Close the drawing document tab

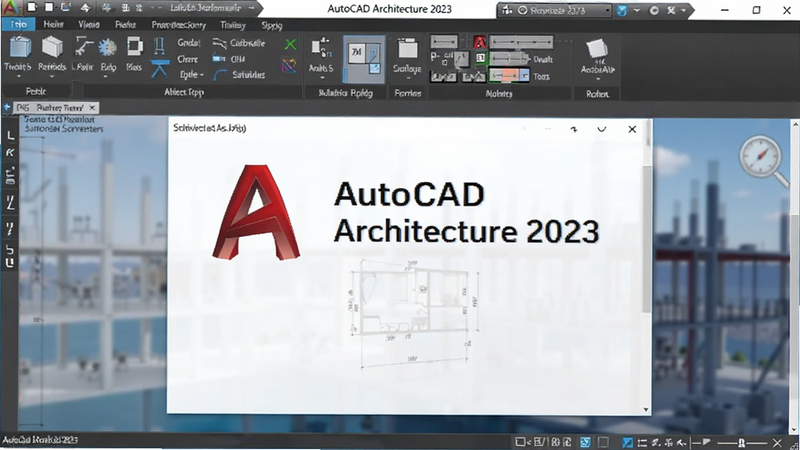pyautogui.click(x=92, y=108)
